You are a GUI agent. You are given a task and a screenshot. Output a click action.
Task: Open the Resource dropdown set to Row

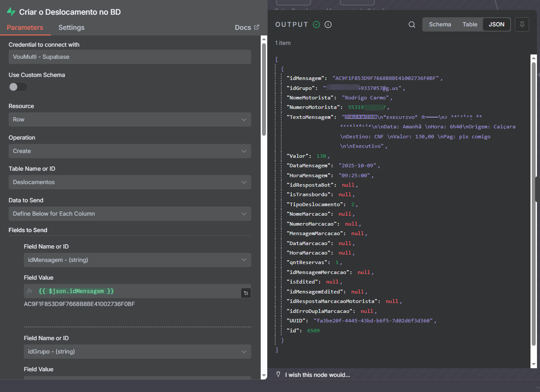click(130, 120)
